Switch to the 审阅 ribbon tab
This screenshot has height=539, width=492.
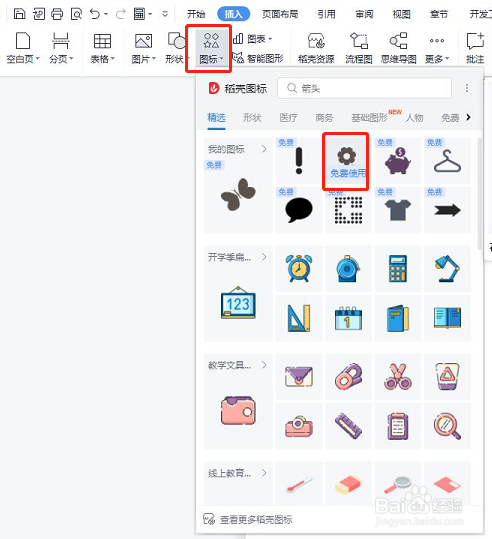(364, 14)
